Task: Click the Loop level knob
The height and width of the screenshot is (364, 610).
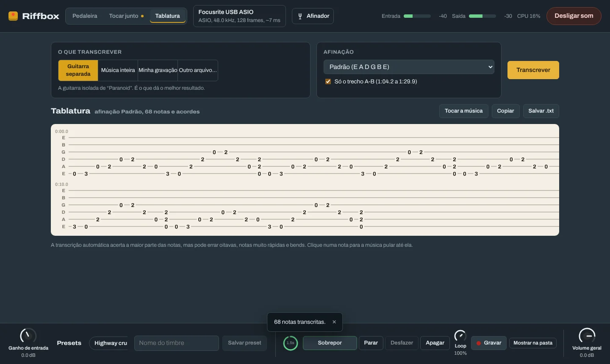Action: click(x=460, y=336)
